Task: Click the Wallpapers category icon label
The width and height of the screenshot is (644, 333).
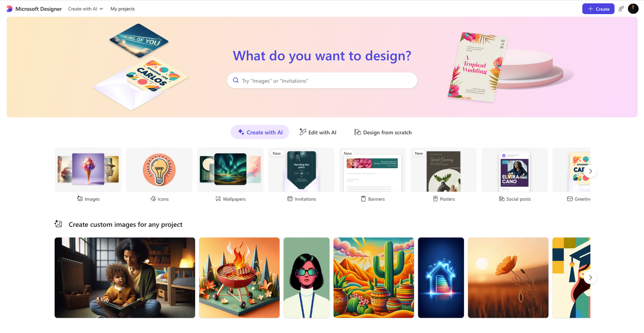Action: point(230,199)
